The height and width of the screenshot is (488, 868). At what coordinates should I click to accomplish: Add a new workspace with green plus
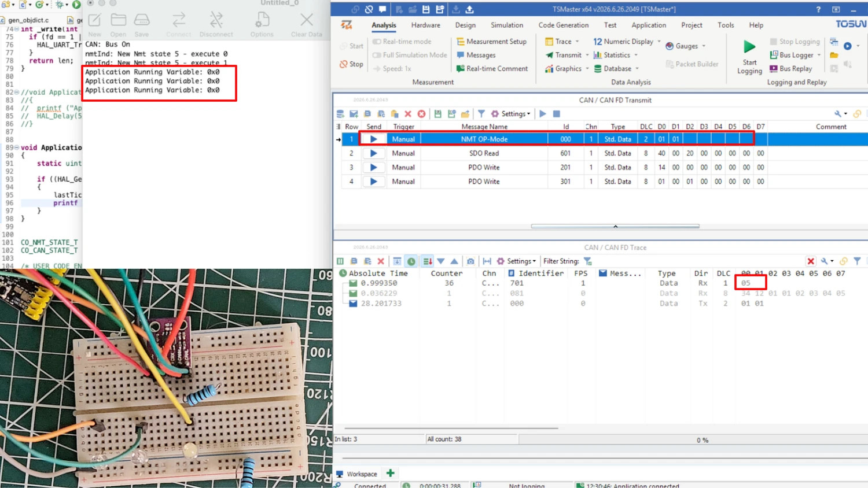click(x=391, y=474)
